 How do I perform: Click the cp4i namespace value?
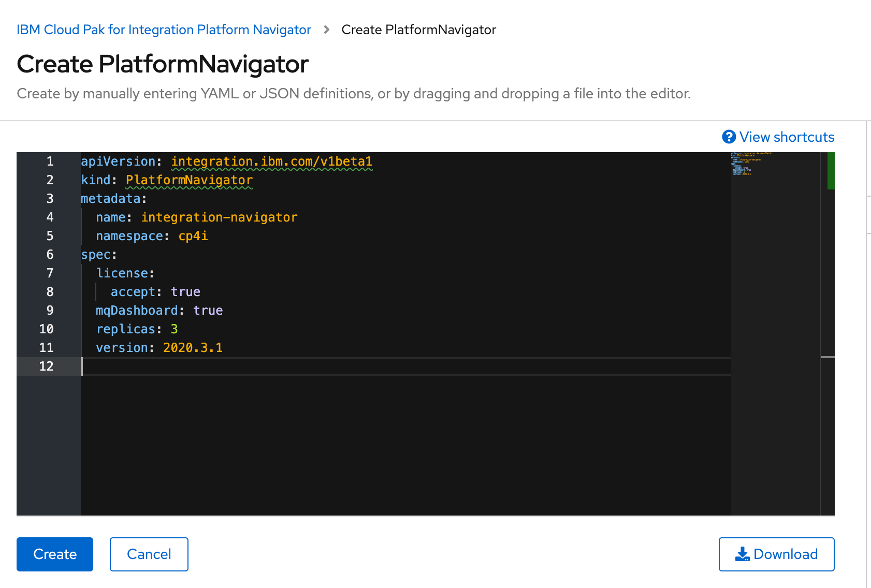click(x=194, y=236)
